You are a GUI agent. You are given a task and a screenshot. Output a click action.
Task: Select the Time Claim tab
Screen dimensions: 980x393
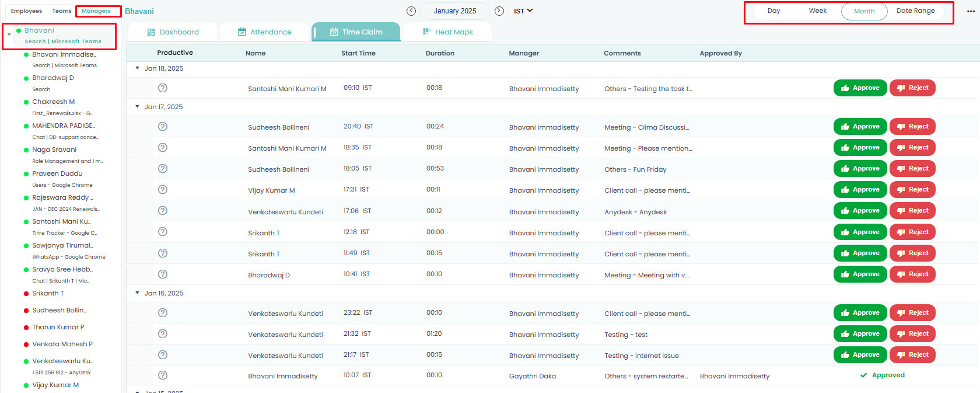356,32
